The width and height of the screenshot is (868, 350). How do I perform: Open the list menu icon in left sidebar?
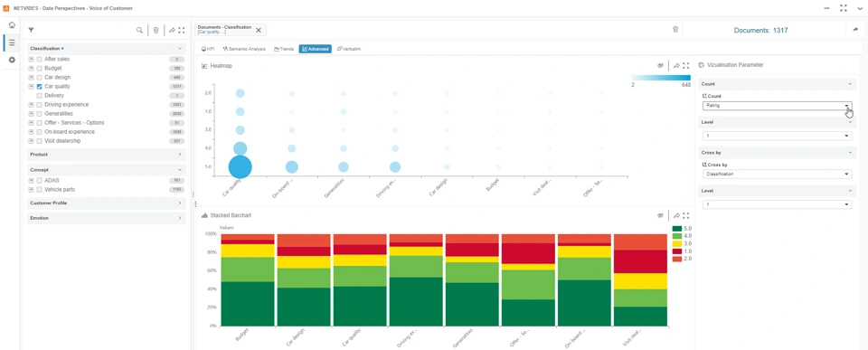pos(12,43)
